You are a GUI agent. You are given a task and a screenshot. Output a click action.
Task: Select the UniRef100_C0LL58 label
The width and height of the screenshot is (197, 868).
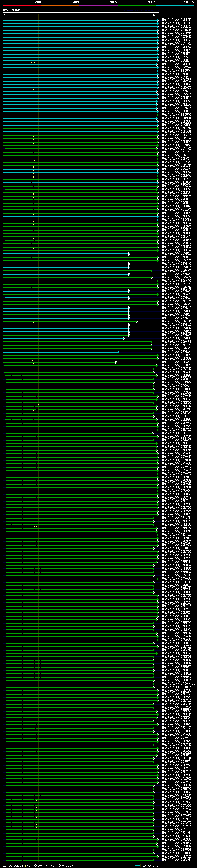177,101
